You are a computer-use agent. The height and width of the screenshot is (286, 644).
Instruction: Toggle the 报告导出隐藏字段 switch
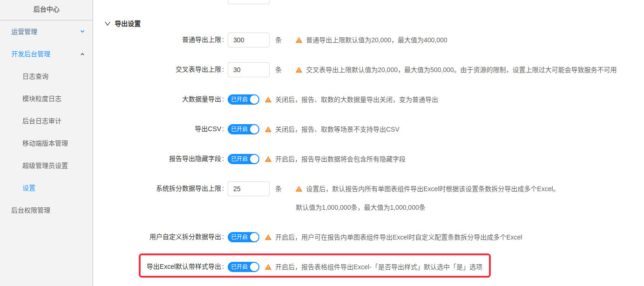pyautogui.click(x=244, y=159)
